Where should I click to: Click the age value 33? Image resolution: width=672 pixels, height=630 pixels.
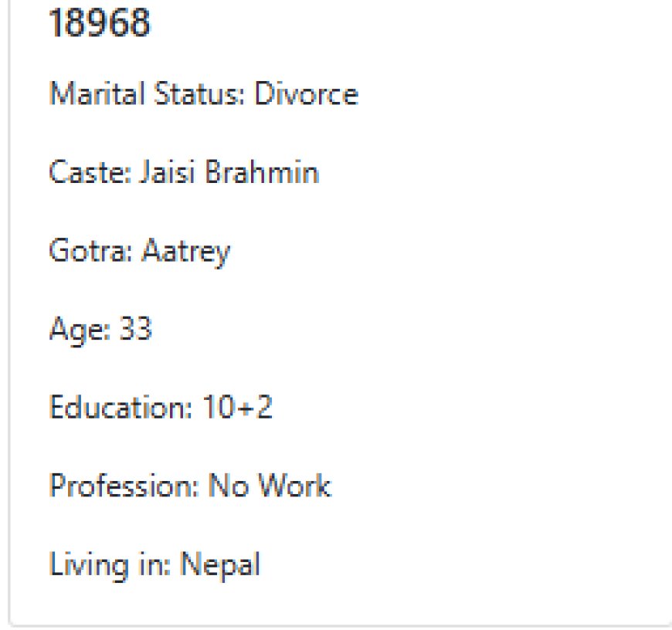[x=135, y=328]
